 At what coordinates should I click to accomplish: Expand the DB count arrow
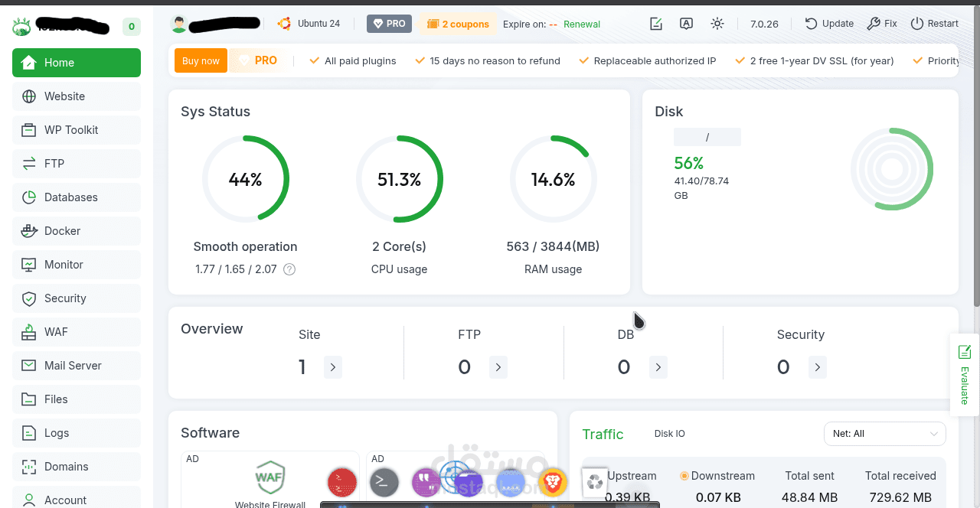pos(658,367)
